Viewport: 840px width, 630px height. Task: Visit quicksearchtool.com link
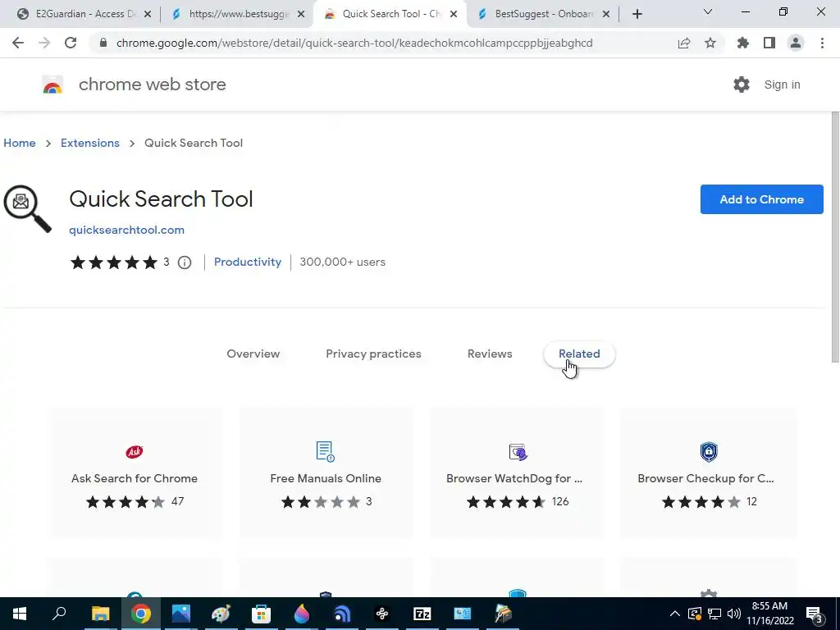coord(126,230)
